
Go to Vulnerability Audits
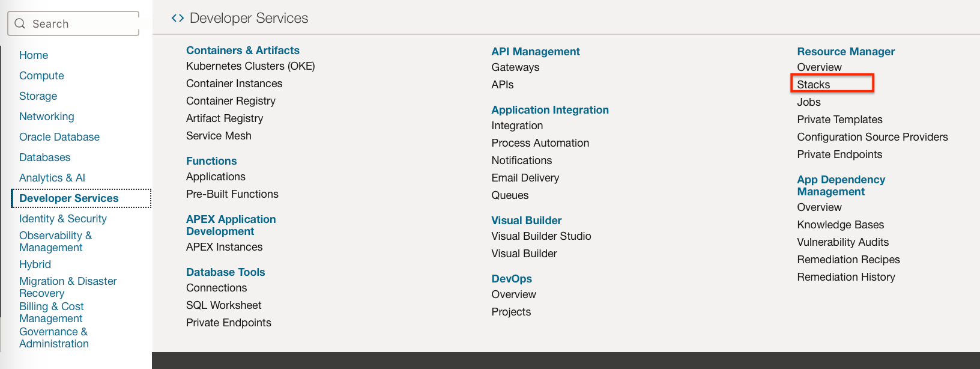842,242
